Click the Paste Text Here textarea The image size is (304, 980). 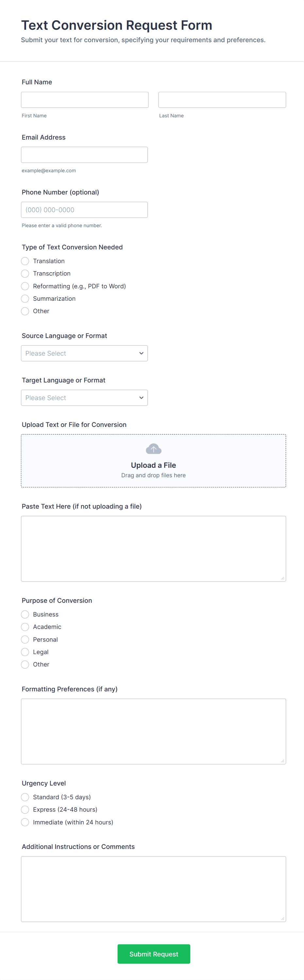tap(153, 549)
